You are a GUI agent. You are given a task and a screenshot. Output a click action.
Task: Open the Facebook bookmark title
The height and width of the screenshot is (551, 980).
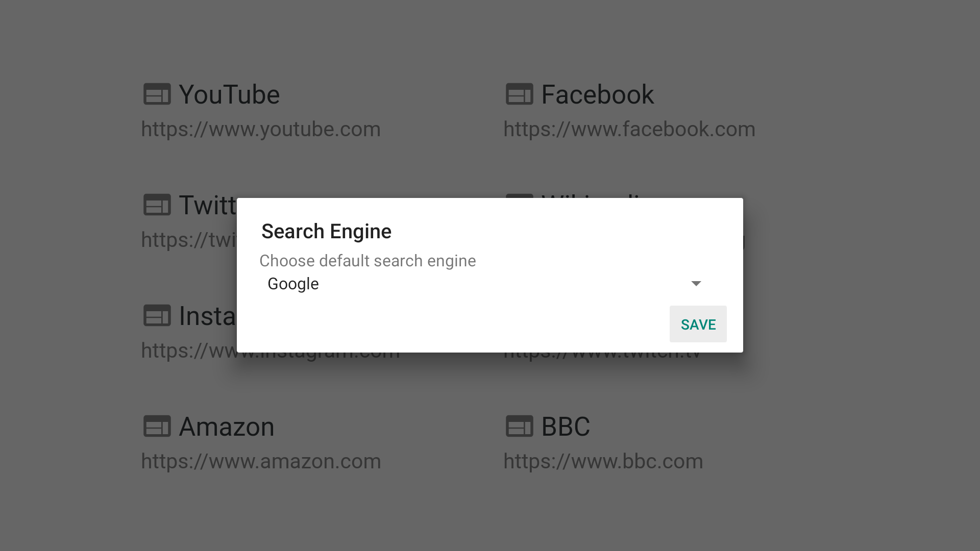pos(597,95)
